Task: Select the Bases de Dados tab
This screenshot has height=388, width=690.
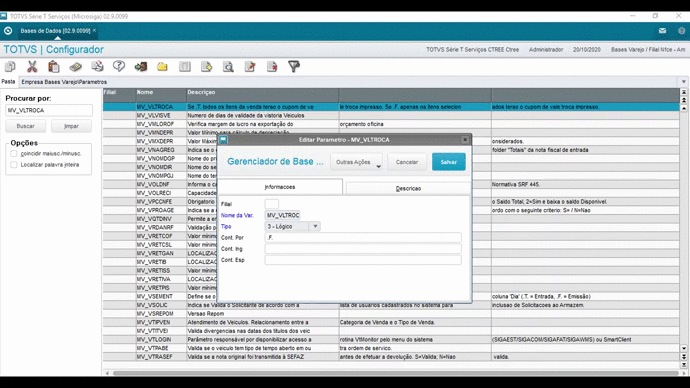Action: 55,31
